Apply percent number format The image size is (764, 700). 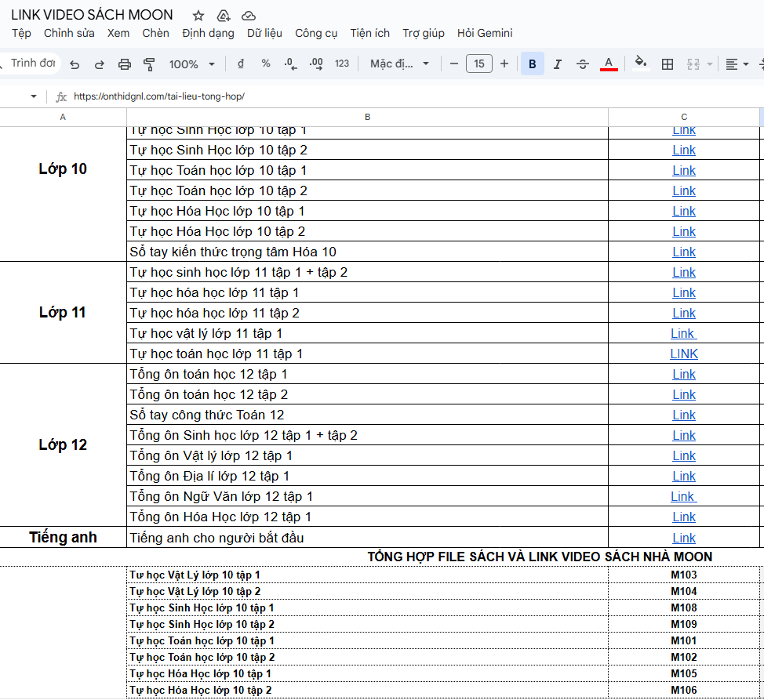point(266,64)
